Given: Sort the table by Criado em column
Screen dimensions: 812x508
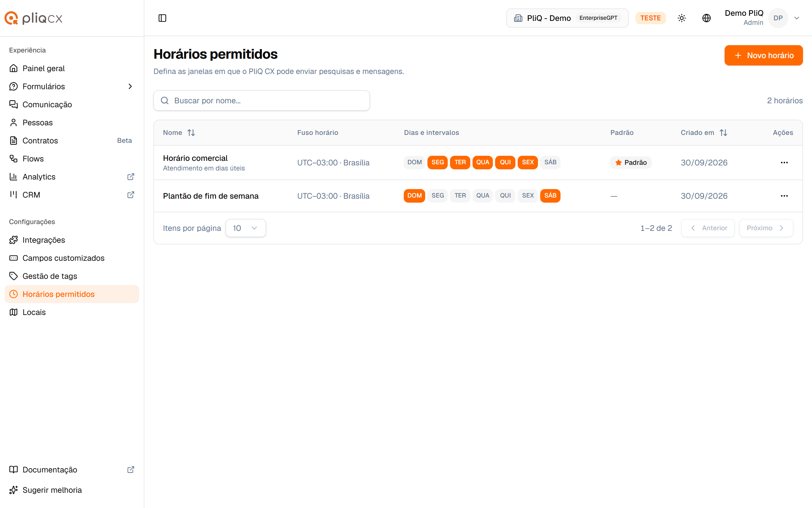Looking at the screenshot, I should click(x=723, y=133).
